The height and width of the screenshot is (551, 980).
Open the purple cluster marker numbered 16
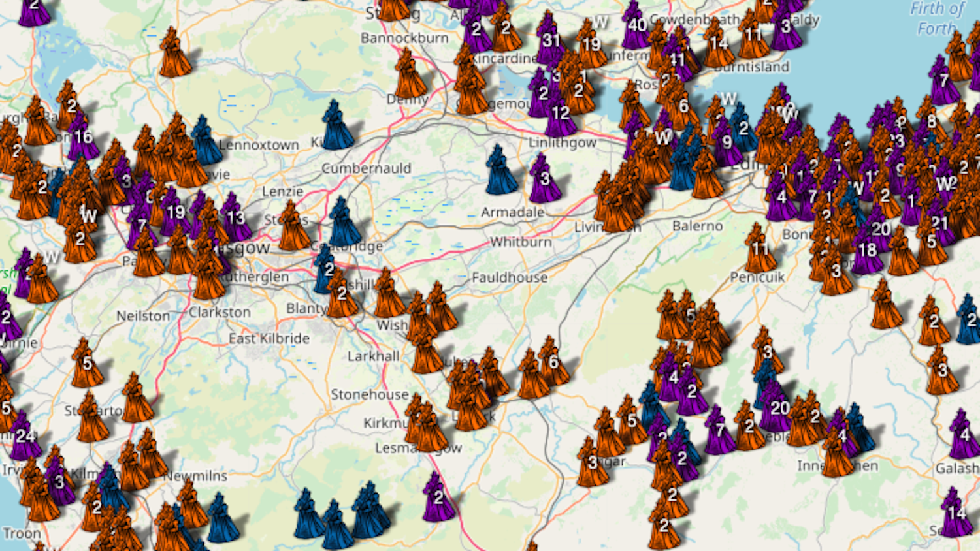(x=82, y=137)
